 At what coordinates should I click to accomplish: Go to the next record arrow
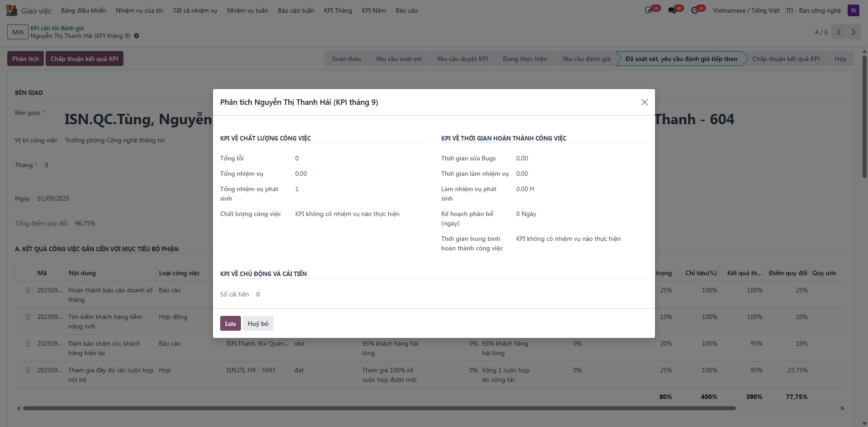click(853, 32)
